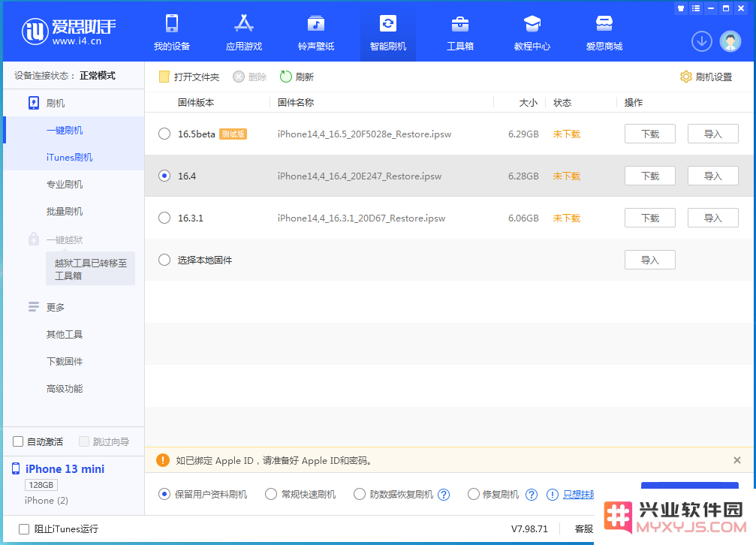Click 导入 for 16.4 firmware
This screenshot has height=545, width=756.
pyautogui.click(x=712, y=176)
